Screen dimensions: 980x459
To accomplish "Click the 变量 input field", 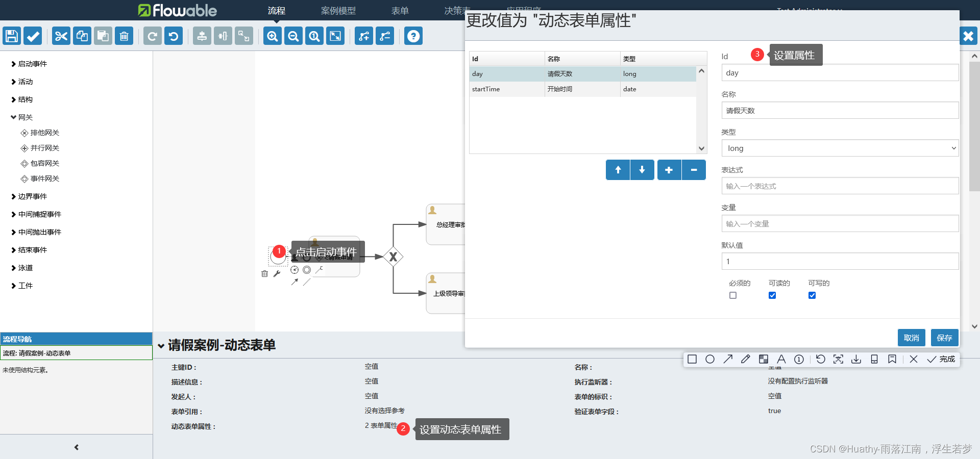I will [840, 224].
